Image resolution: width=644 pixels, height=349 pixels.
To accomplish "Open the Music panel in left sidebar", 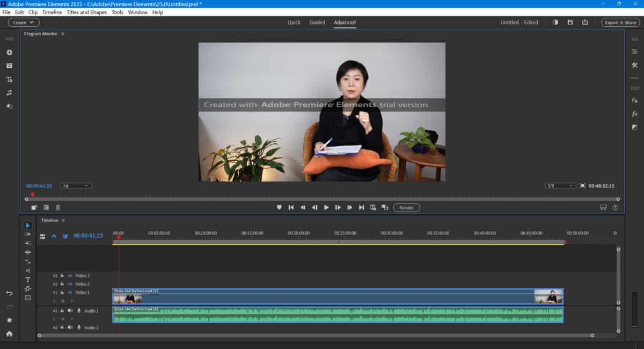I will tap(9, 92).
